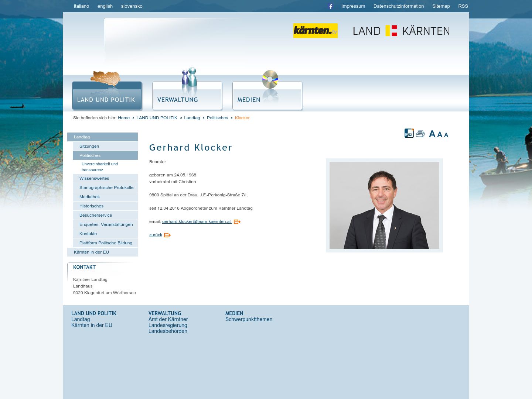Viewport: 532px width, 399px height.
Task: Click footer Landesregierung link
Action: pos(168,325)
